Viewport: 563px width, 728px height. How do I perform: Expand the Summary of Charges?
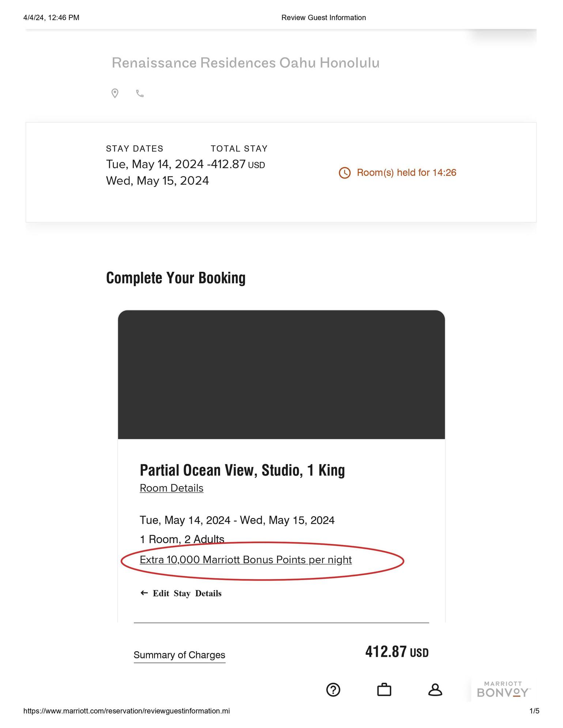179,655
